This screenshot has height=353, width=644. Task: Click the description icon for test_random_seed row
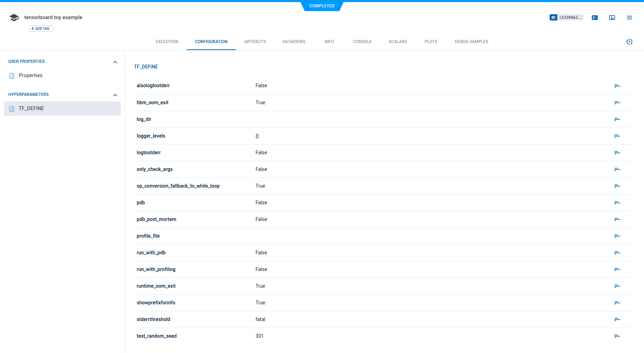click(617, 336)
